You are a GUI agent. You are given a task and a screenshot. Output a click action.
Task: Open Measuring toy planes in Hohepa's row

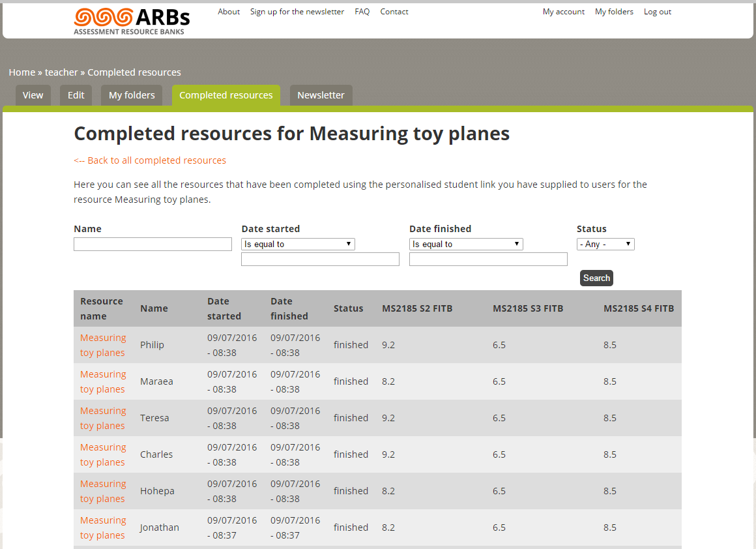[x=103, y=491]
